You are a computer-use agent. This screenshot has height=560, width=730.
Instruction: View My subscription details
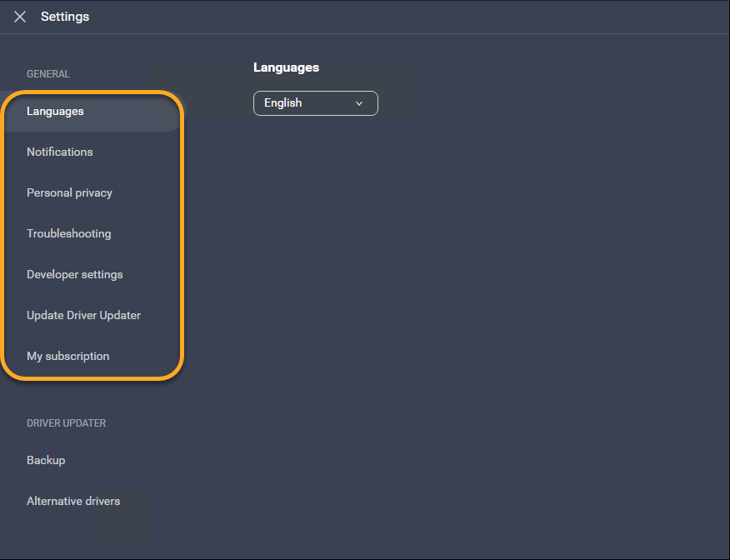point(67,357)
